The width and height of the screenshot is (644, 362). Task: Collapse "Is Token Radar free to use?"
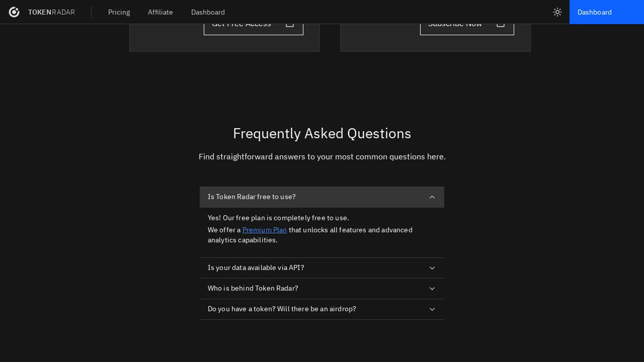click(322, 197)
